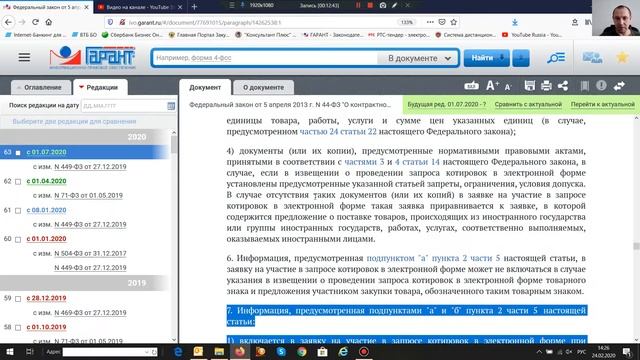640x360 pixels.
Task: Bookmark this page with the star
Action: (x=453, y=22)
